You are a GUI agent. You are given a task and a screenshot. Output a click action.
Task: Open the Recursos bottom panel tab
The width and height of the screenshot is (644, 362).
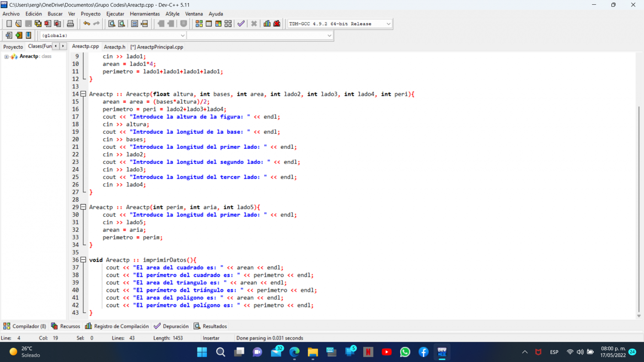coord(66,326)
